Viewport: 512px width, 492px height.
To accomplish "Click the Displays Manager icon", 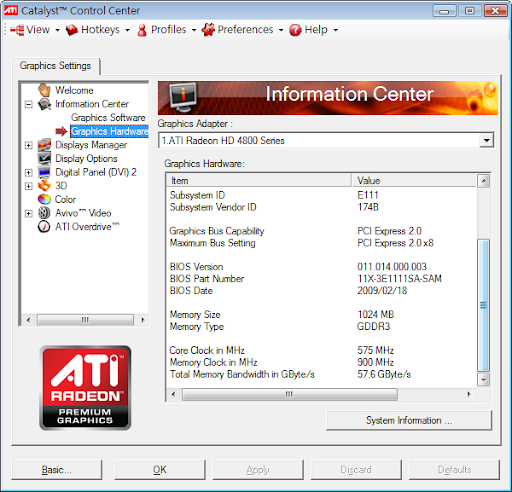I will coord(44,145).
